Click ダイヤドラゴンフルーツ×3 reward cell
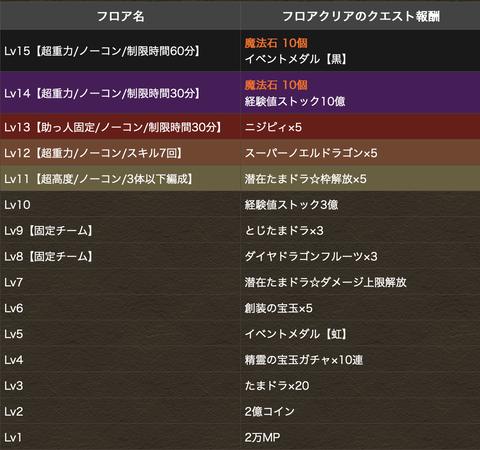480x450 pixels. coord(360,256)
